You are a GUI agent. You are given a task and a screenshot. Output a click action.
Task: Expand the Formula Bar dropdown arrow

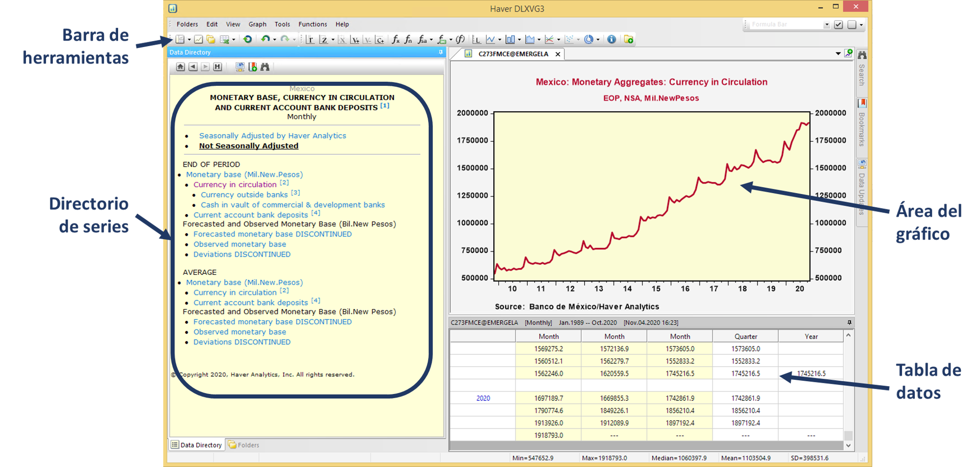[x=827, y=25]
